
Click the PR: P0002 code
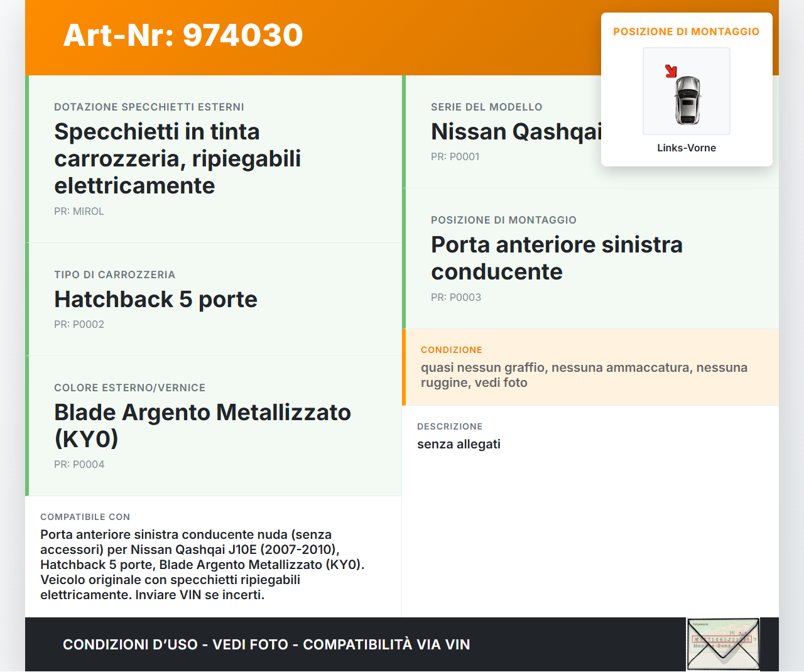[79, 325]
